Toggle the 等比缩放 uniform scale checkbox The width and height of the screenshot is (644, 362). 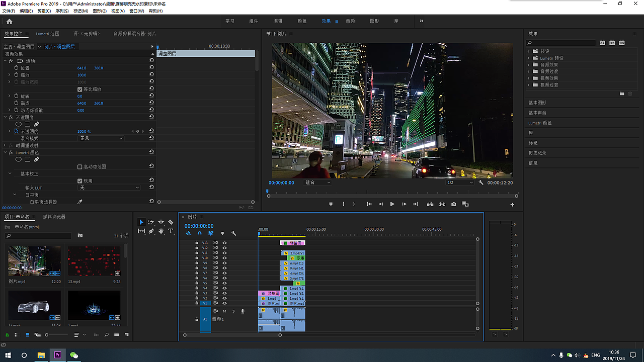pos(79,89)
